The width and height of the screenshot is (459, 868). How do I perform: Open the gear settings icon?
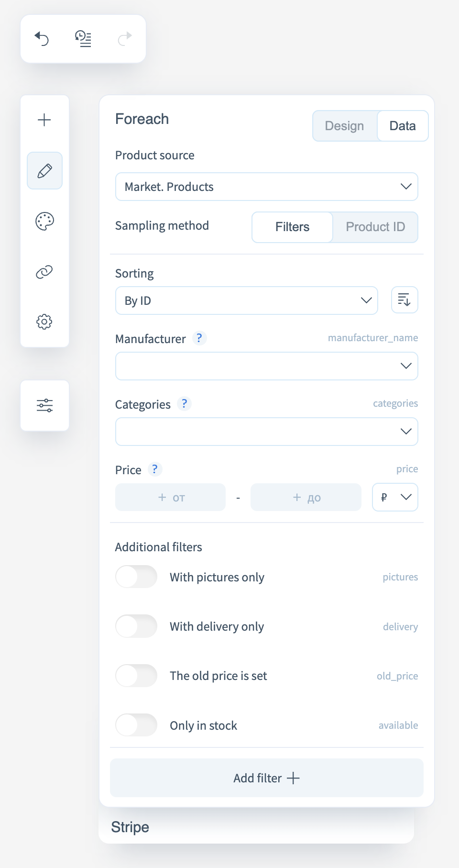44,322
